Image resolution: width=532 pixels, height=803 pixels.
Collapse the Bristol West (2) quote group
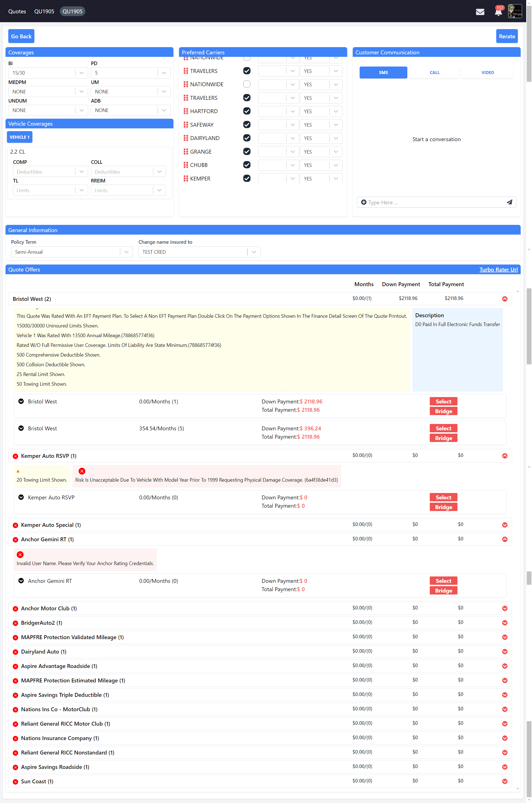505,299
